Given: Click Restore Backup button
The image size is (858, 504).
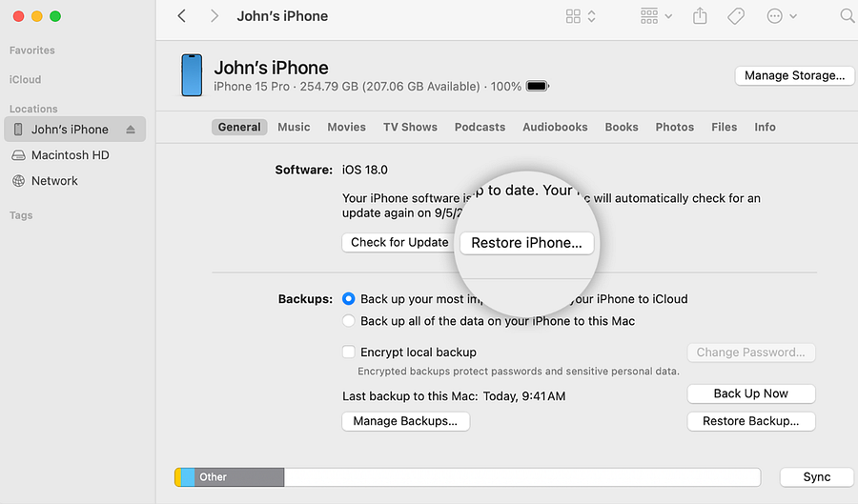Looking at the screenshot, I should tap(751, 421).
